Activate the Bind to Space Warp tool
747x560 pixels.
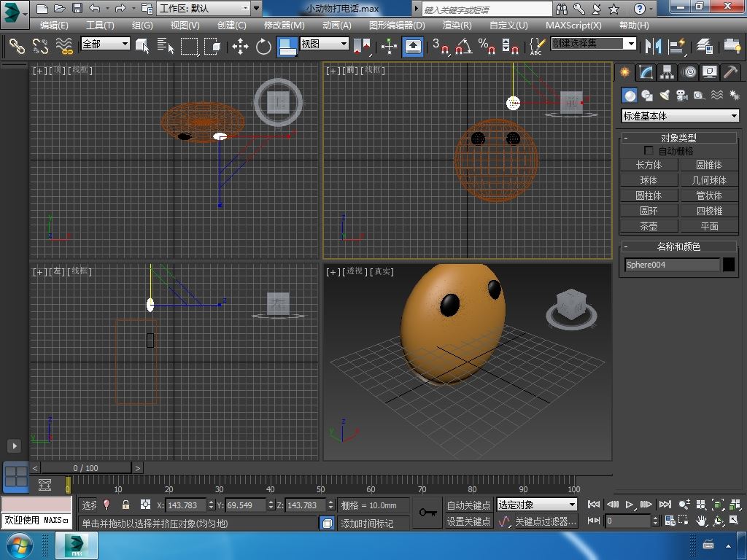coord(64,46)
